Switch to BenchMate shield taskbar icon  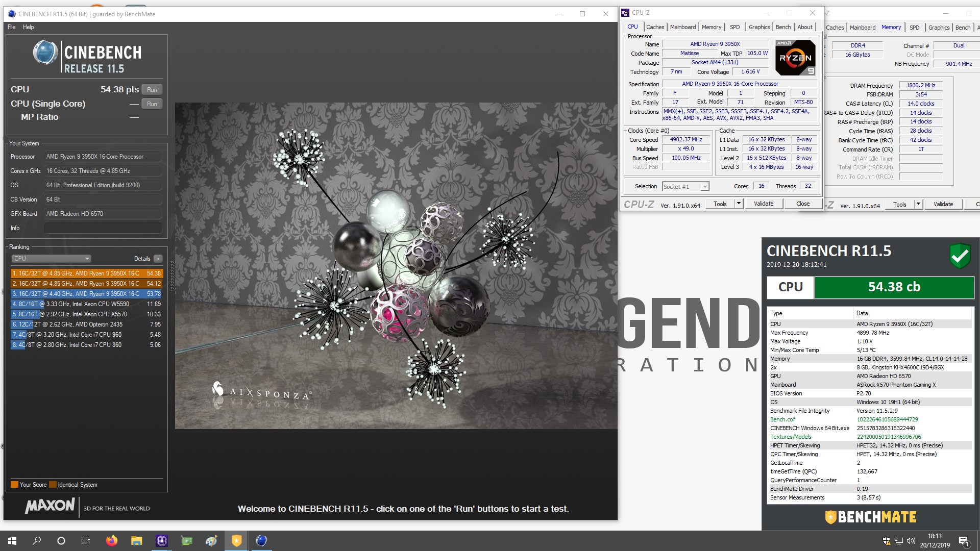pyautogui.click(x=236, y=541)
